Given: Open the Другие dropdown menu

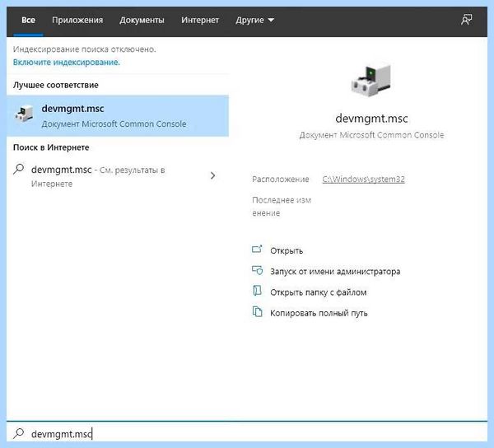Looking at the screenshot, I should pos(254,20).
